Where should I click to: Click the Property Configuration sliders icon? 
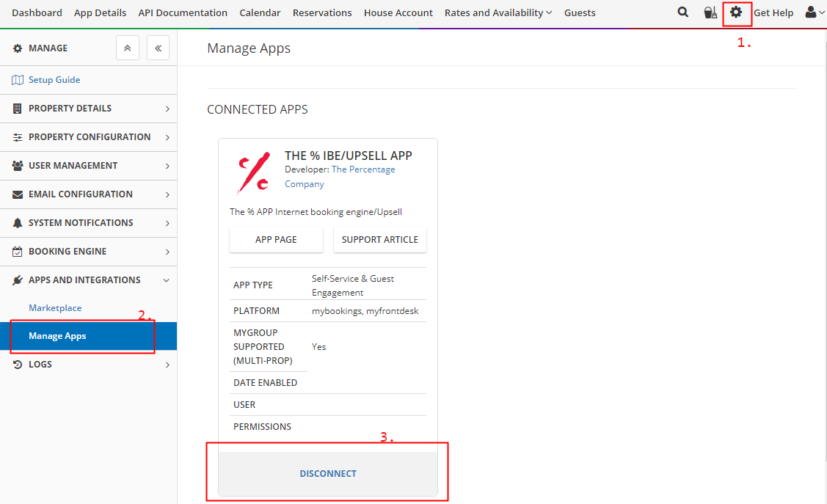pos(18,137)
